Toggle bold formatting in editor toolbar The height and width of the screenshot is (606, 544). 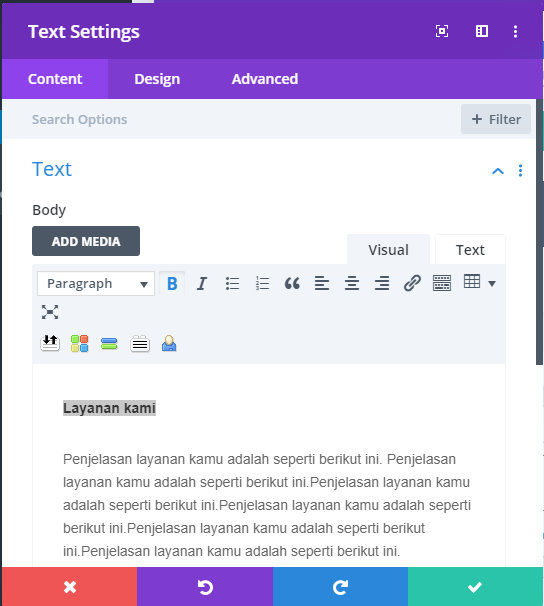172,283
